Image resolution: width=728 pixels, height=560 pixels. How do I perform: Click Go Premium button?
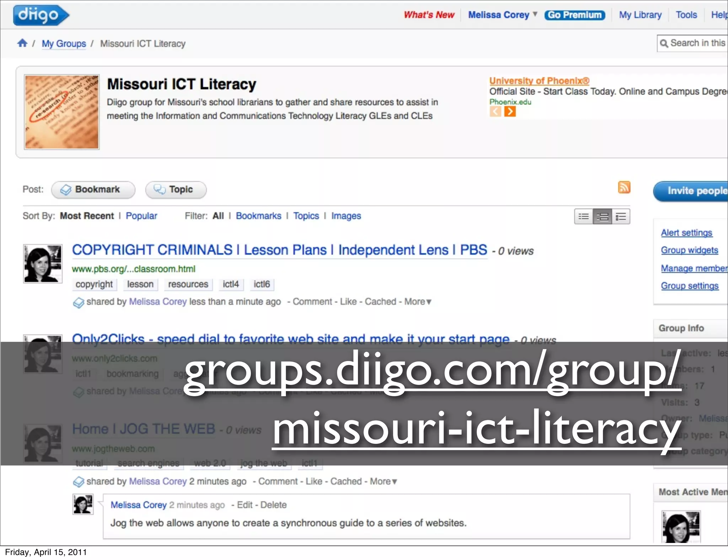[x=574, y=15]
